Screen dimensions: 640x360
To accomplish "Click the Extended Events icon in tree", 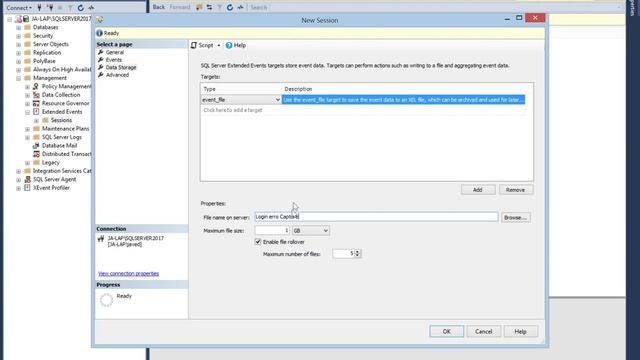I will (x=36, y=112).
